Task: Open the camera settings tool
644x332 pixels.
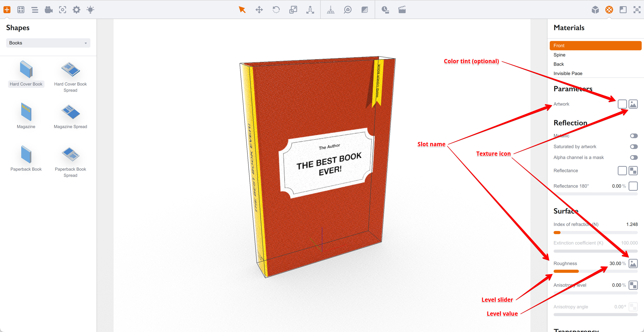Action: point(49,9)
